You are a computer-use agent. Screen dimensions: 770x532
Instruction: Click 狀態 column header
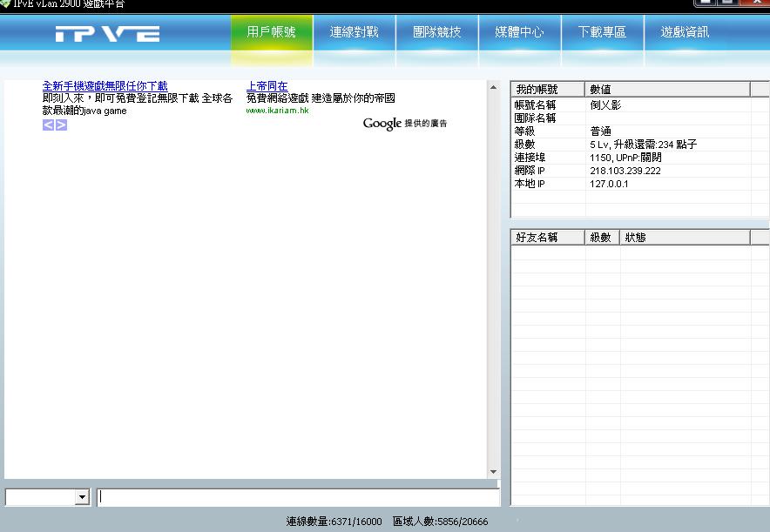pyautogui.click(x=685, y=238)
